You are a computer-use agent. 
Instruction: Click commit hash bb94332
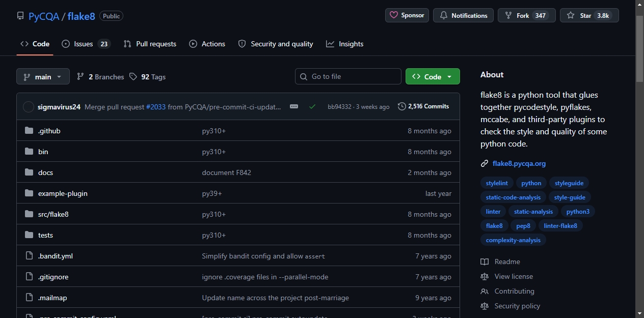339,107
